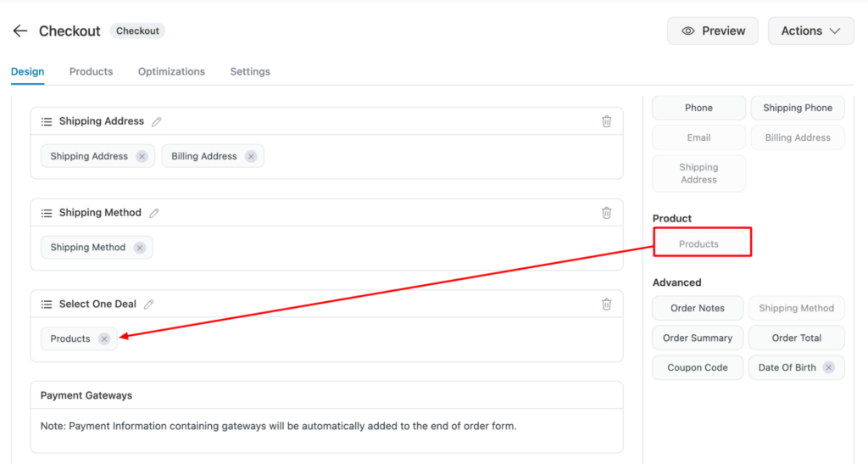Click the Preview button
The width and height of the screenshot is (868, 464).
click(714, 31)
